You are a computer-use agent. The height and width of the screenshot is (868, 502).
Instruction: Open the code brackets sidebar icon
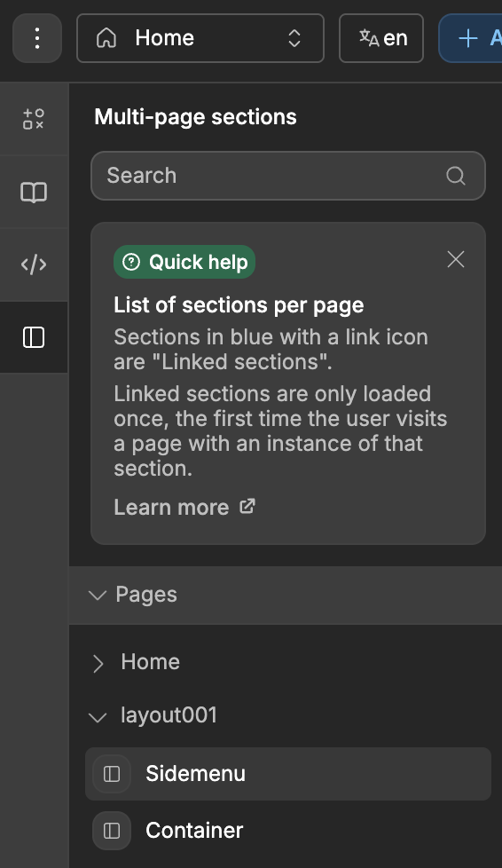[x=34, y=264]
